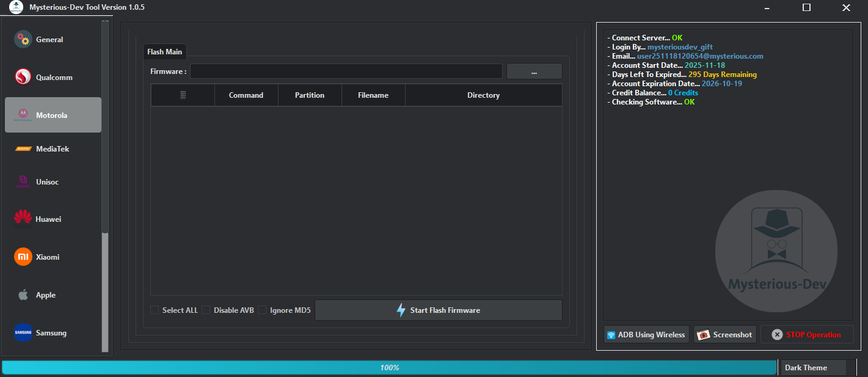Browse for firmware using the ellipsis button
868x377 pixels.
tap(534, 71)
